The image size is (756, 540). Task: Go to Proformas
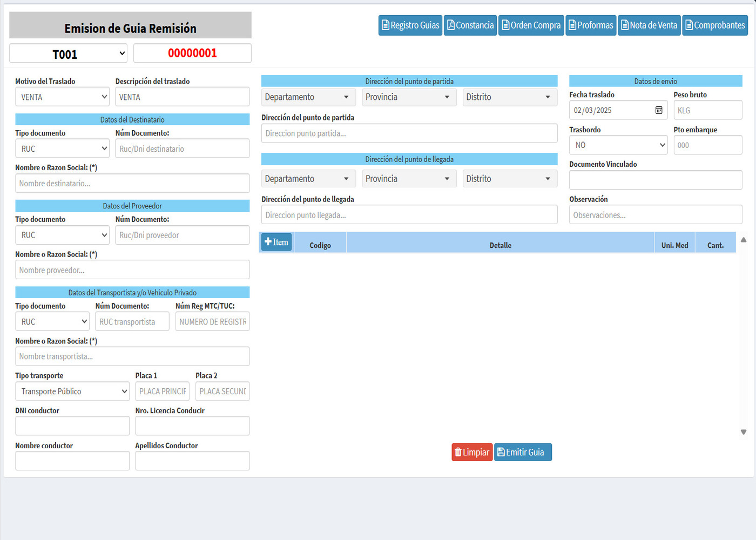(591, 25)
